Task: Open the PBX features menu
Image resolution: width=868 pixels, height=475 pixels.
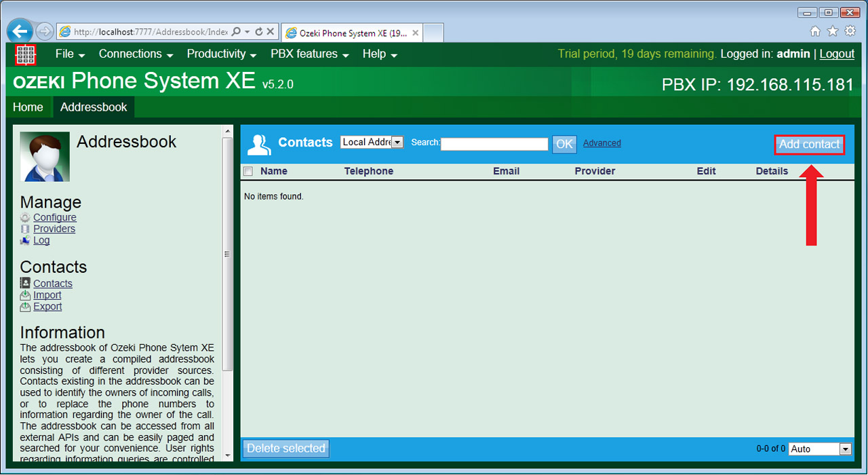Action: [309, 54]
